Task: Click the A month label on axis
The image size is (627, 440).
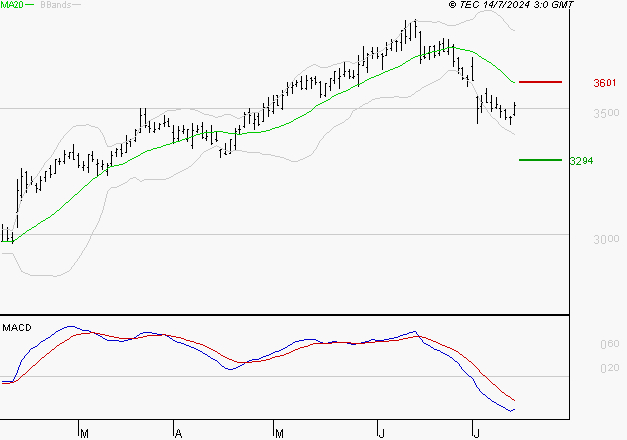Action: 179,434
